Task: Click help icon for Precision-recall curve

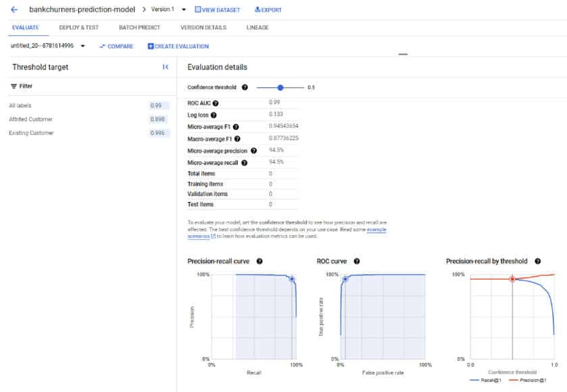Action: click(x=260, y=261)
